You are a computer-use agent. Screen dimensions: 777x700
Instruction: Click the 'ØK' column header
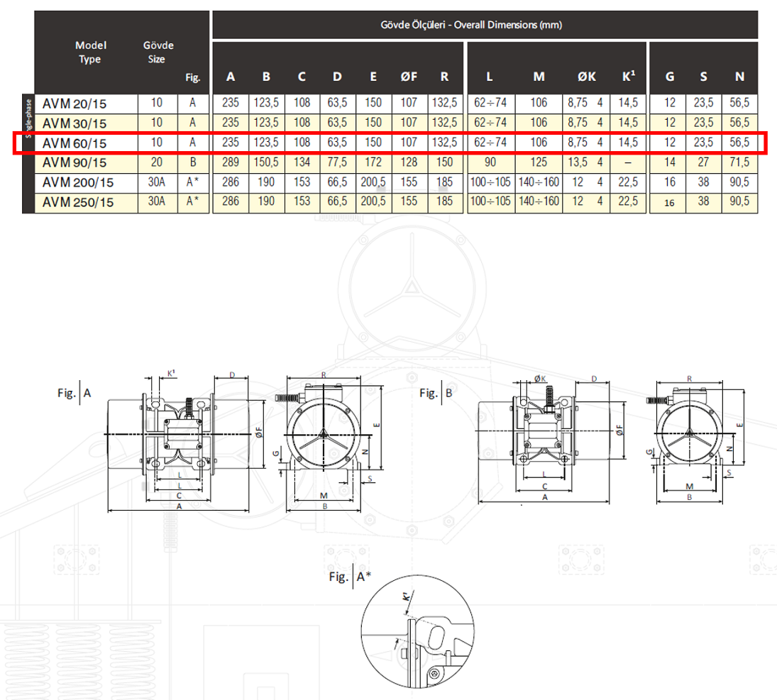(587, 77)
